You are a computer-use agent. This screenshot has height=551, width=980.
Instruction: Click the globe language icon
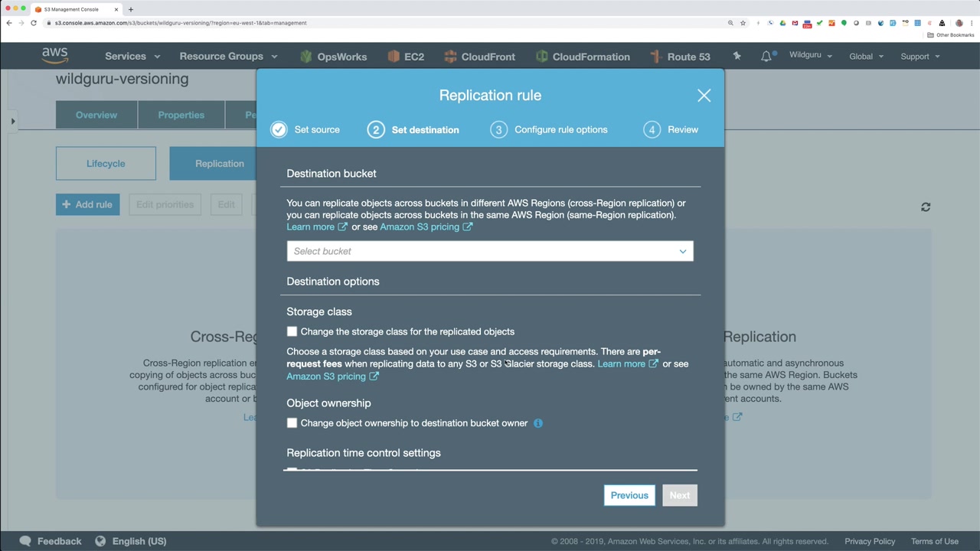[x=100, y=541]
